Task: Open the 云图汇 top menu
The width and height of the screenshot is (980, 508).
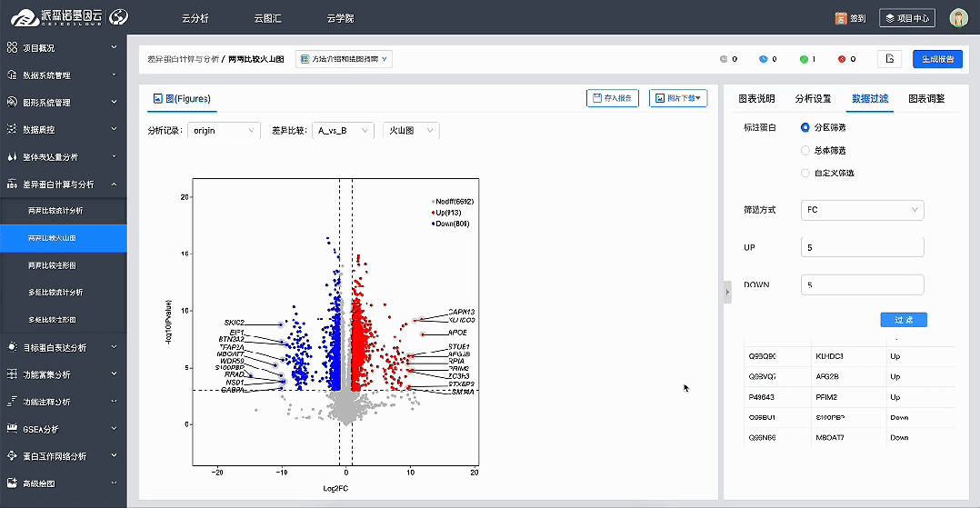Action: tap(269, 18)
